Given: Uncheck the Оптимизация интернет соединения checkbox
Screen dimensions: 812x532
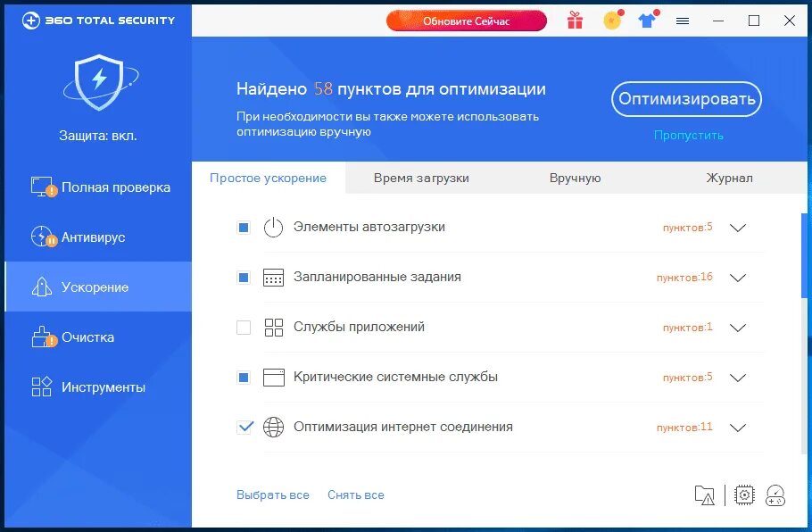Looking at the screenshot, I should point(244,427).
